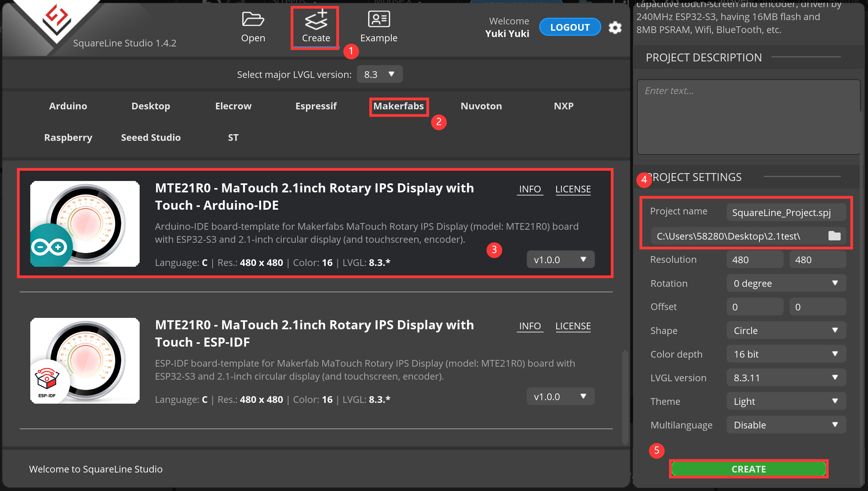
Task: Switch to the ST vendor tab
Action: click(233, 137)
